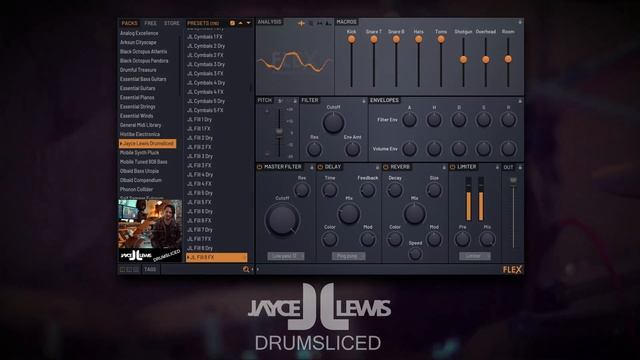The height and width of the screenshot is (360, 640).
Task: Click the lock icon on Delay section
Action: tap(378, 167)
